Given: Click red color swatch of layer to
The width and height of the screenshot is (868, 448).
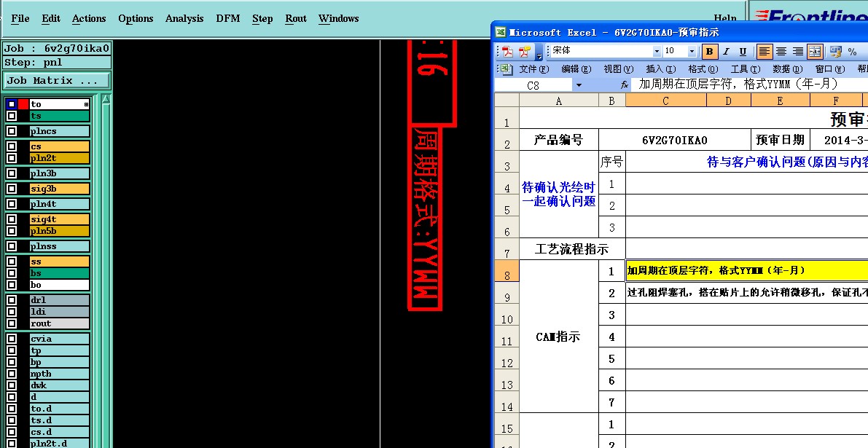Looking at the screenshot, I should (23, 104).
